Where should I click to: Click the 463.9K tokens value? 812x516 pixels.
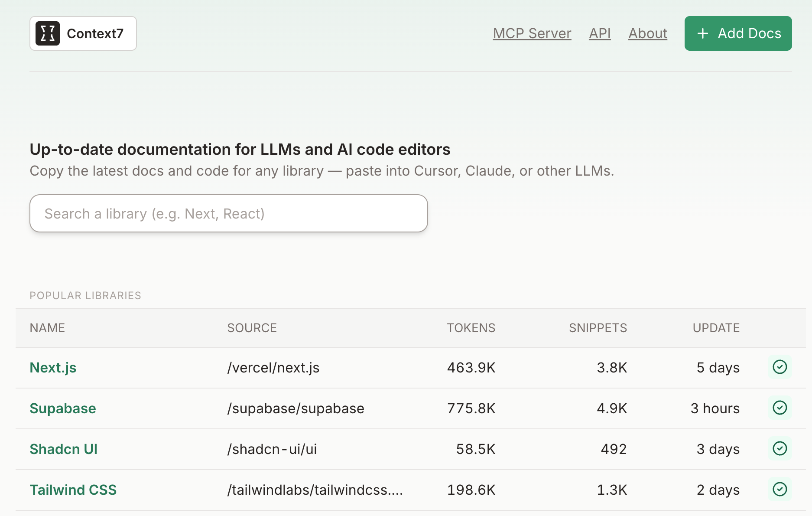click(x=471, y=368)
